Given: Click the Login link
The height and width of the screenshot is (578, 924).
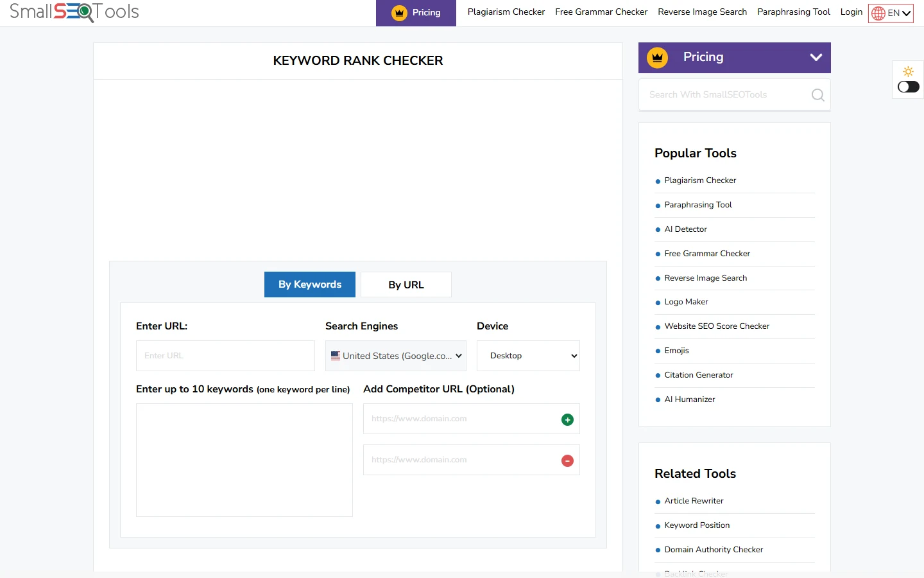Looking at the screenshot, I should click(x=851, y=12).
